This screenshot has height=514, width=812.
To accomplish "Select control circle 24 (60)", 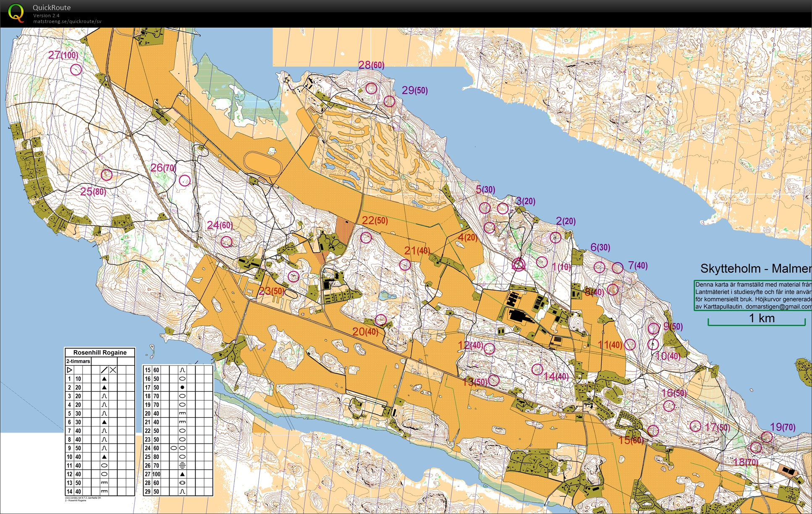I will coord(226,241).
